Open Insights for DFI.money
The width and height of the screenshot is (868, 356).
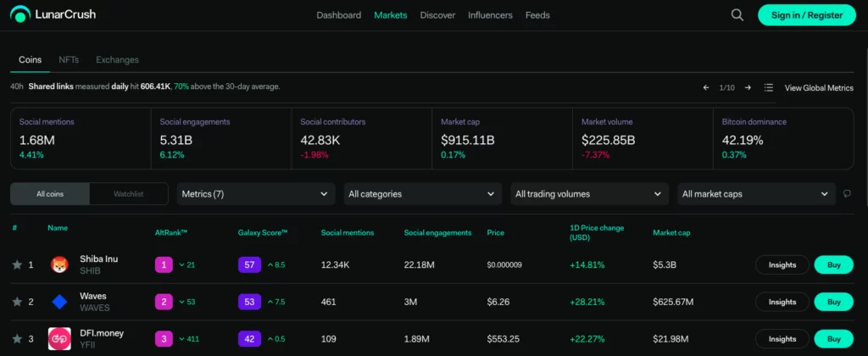782,339
